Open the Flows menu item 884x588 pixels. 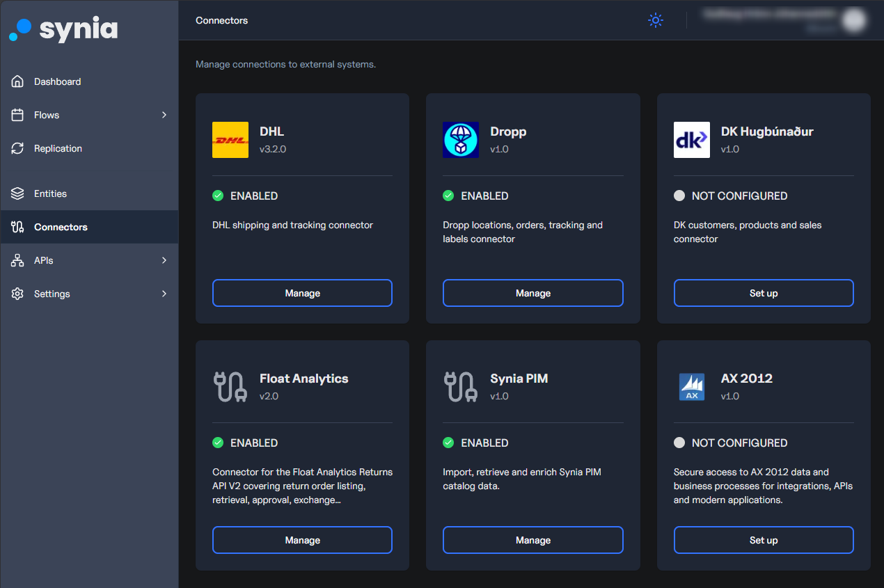pyautogui.click(x=89, y=115)
